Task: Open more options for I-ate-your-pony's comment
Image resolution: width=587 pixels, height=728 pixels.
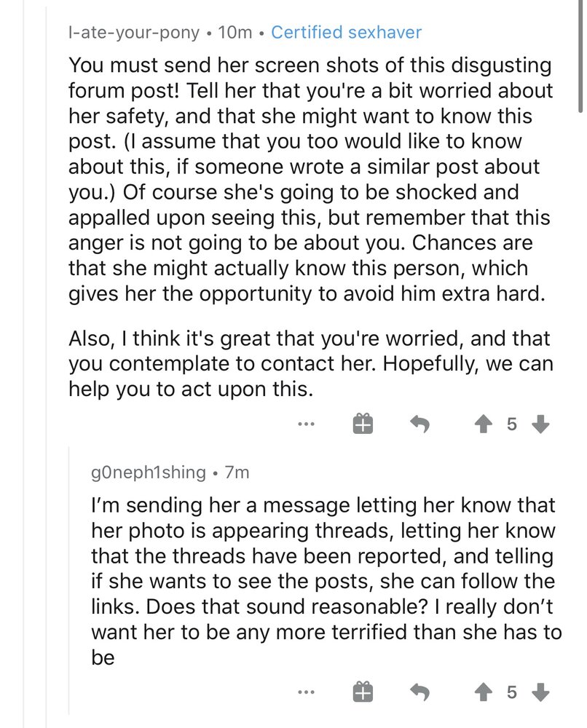Action: [306, 424]
